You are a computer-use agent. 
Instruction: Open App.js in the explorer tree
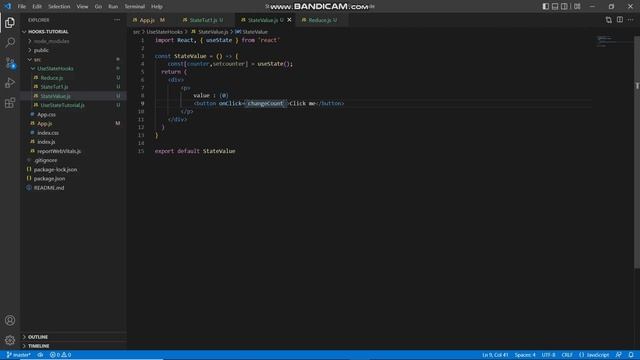click(x=44, y=124)
